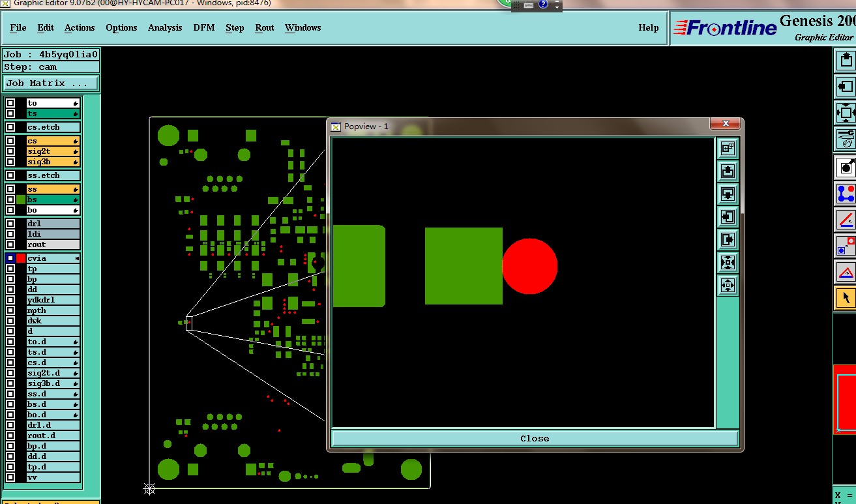The height and width of the screenshot is (504, 856).
Task: Click the Job name field
Action: click(x=51, y=55)
